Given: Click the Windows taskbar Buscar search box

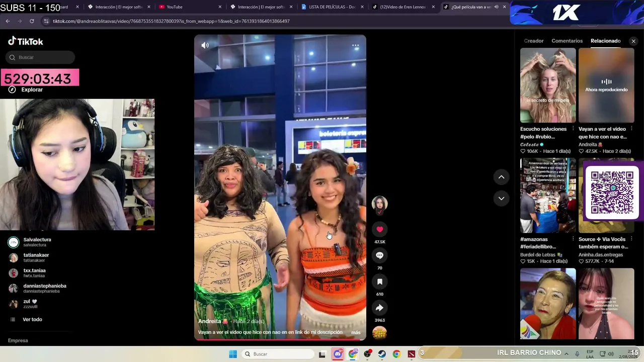Looking at the screenshot, I should (x=277, y=354).
